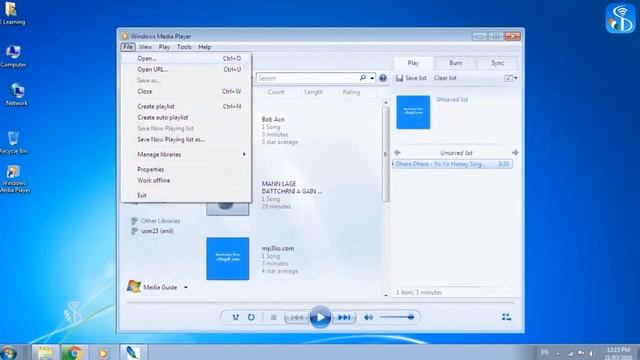Choose Open URL... from File menu
This screenshot has width=640, height=360.
[187, 69]
